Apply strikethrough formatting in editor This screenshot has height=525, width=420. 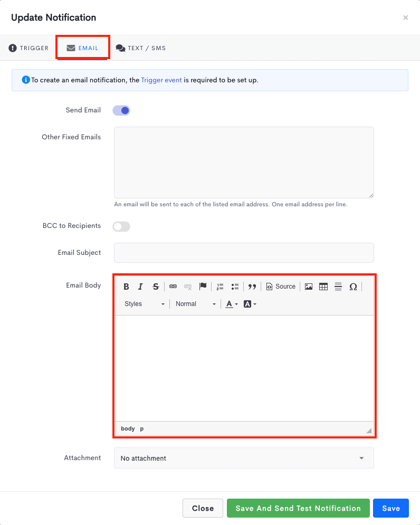coord(155,287)
